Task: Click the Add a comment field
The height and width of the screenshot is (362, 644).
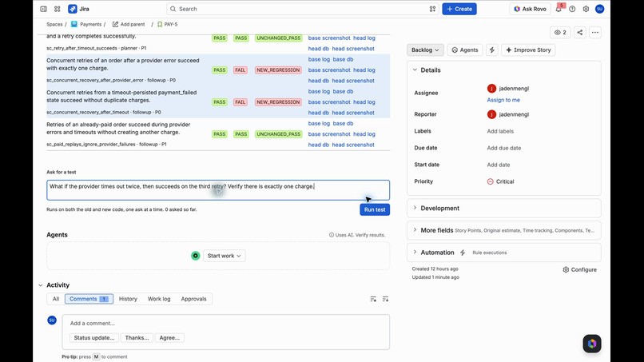Action: tap(226, 324)
